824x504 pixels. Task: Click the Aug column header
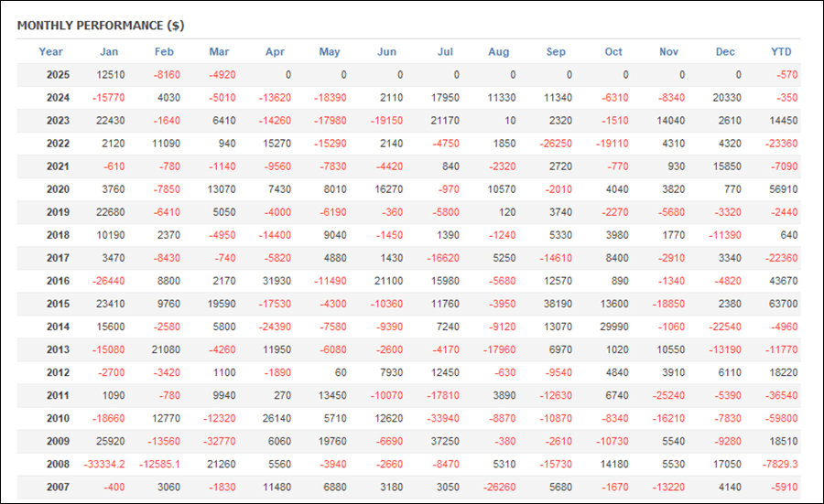tap(499, 51)
